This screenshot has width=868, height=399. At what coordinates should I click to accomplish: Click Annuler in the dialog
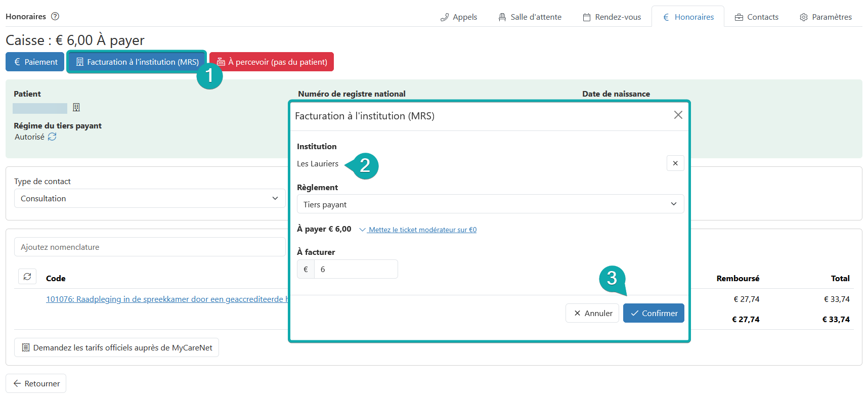(592, 313)
